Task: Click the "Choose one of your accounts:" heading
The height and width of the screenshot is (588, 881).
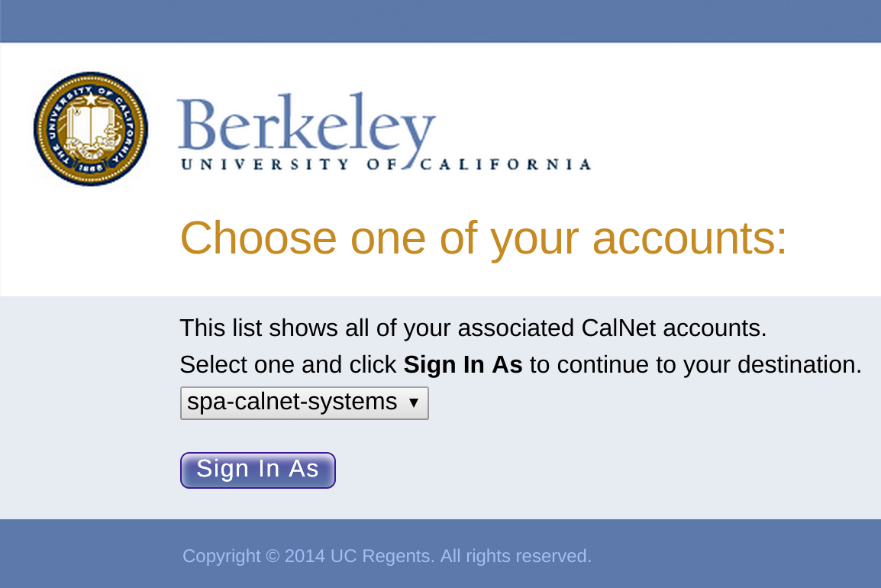Action: pyautogui.click(x=482, y=237)
